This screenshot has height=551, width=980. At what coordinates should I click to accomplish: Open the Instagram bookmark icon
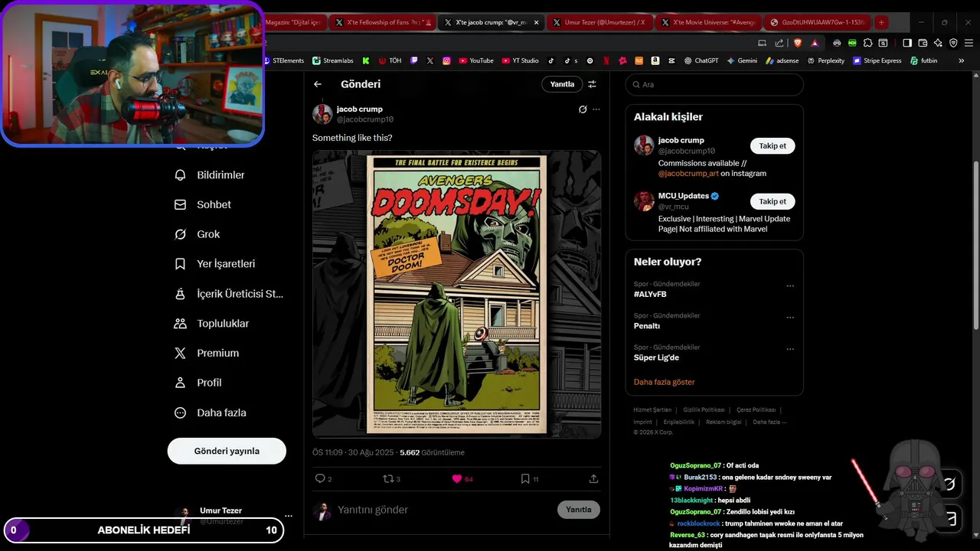point(446,60)
